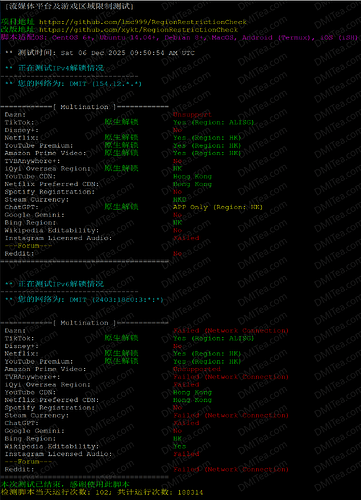Select the IPv6 YouTube CDN value 'Hong Kong'
Image resolution: width=361 pixels, height=500 pixels.
pos(192,392)
